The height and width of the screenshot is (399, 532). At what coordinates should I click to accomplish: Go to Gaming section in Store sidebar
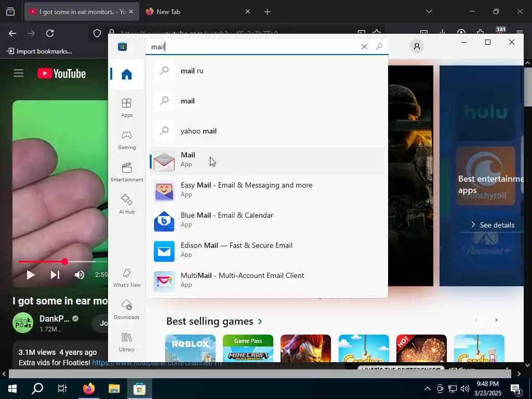pyautogui.click(x=127, y=140)
